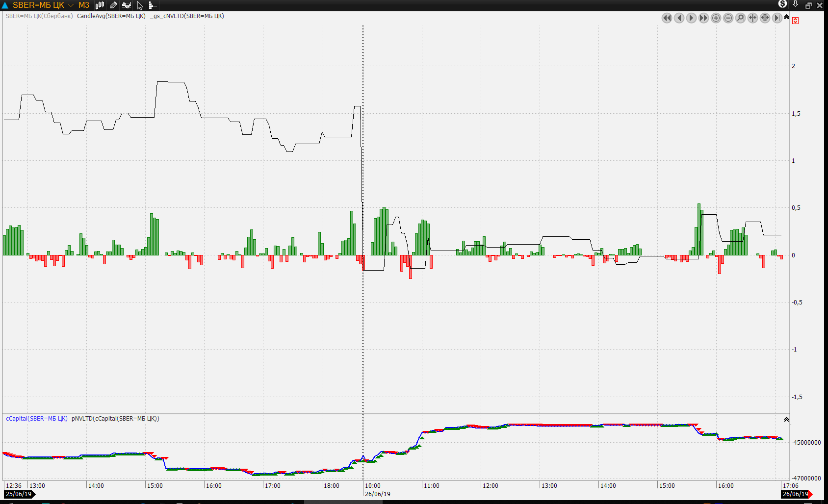Click the down arrow pin icon
The width and height of the screenshot is (828, 504).
[795, 5]
